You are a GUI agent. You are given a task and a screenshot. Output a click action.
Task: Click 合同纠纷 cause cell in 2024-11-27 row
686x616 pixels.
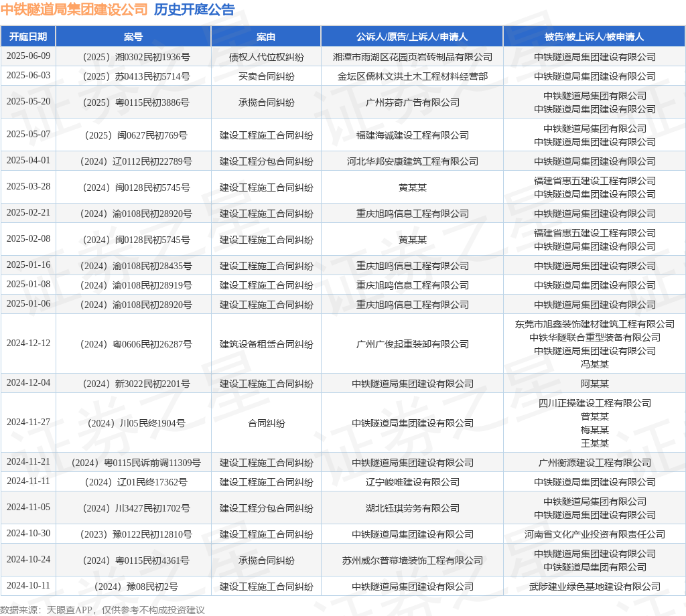tap(266, 424)
